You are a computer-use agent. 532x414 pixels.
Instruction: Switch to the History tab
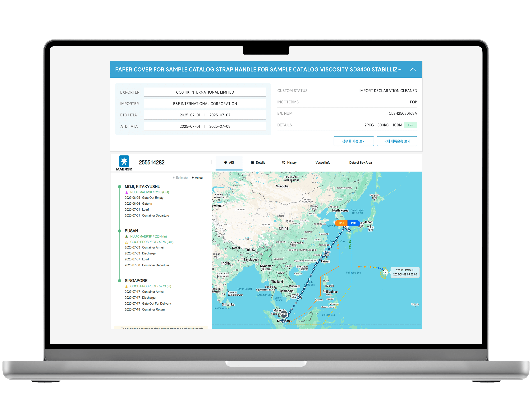coord(289,163)
